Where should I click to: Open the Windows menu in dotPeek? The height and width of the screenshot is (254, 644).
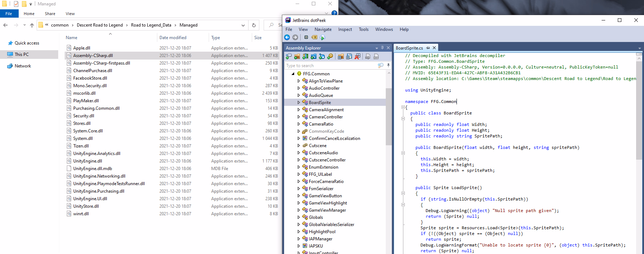tap(384, 29)
